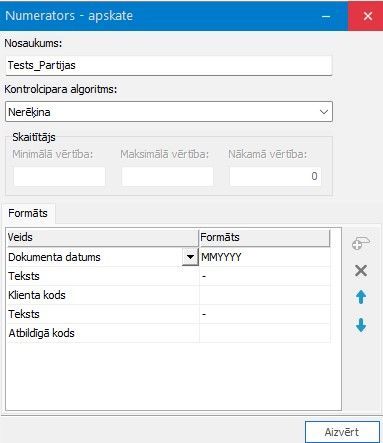Click the add row icon
Viewport: 383px width, 443px height.
[x=361, y=244]
